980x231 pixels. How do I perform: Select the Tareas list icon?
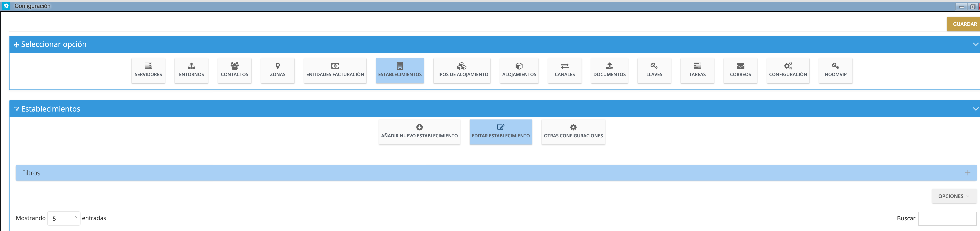[697, 66]
